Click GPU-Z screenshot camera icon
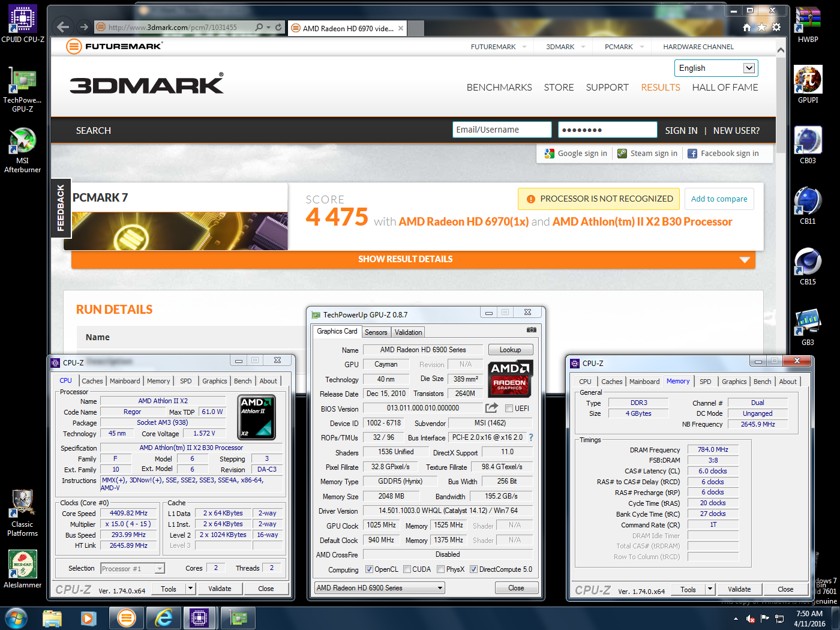The image size is (840, 630). tap(531, 330)
